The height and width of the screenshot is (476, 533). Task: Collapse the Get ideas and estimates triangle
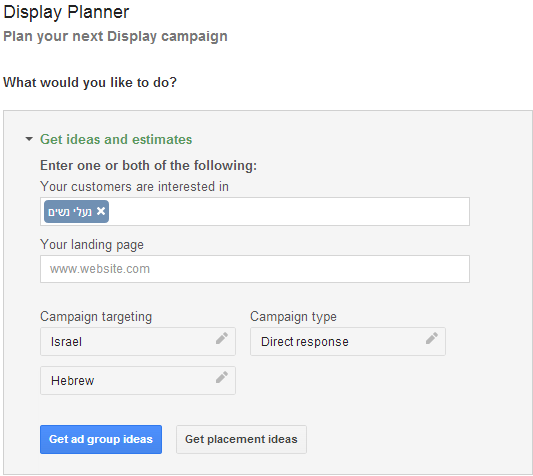click(29, 139)
